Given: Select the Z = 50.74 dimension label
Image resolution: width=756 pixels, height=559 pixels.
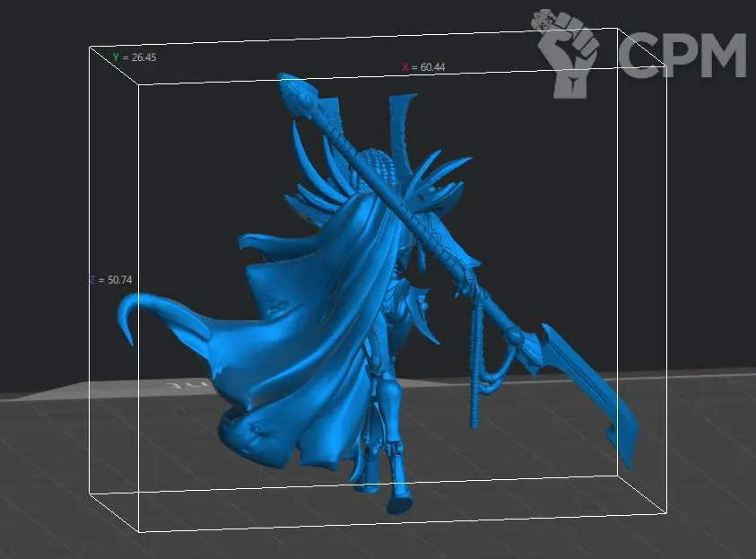Looking at the screenshot, I should 109,280.
